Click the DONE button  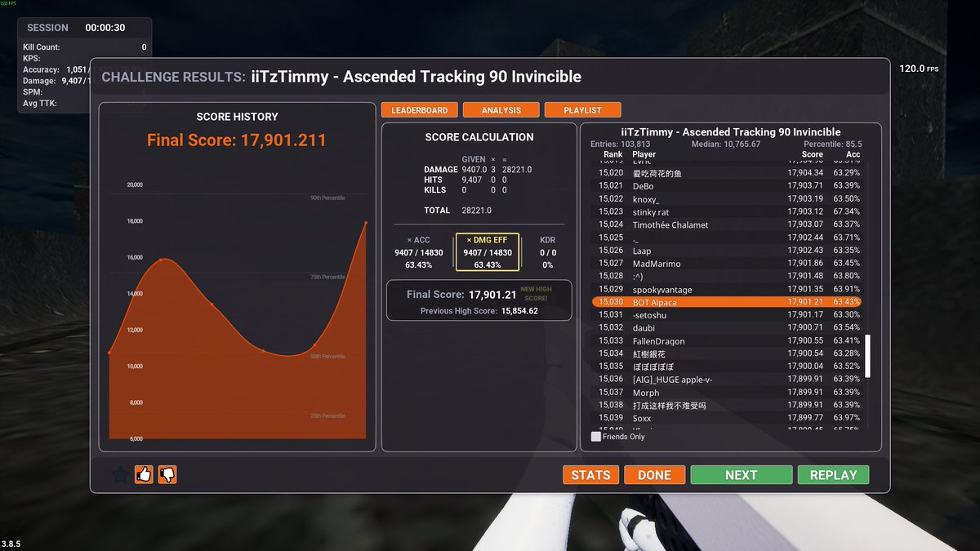coord(654,475)
